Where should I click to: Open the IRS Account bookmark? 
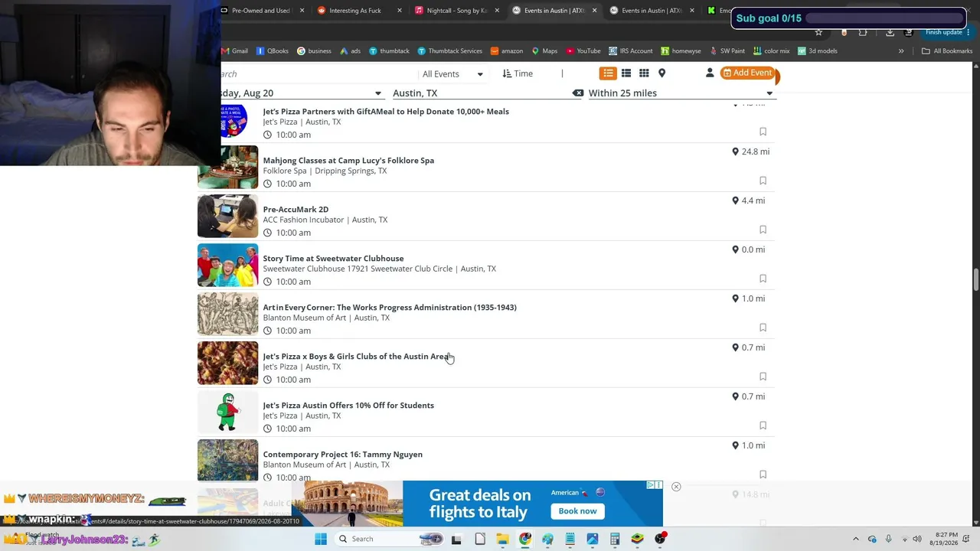[631, 51]
